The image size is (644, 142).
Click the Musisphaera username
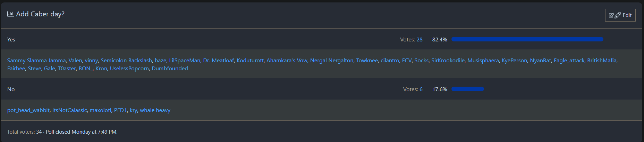(x=483, y=61)
